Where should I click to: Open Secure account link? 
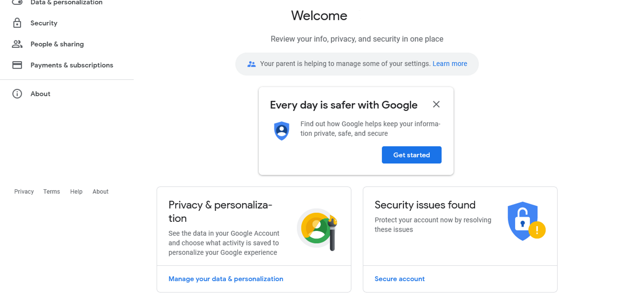coord(400,279)
